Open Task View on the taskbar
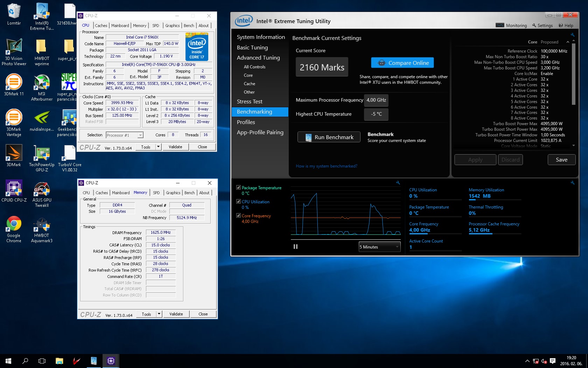 pyautogui.click(x=42, y=361)
